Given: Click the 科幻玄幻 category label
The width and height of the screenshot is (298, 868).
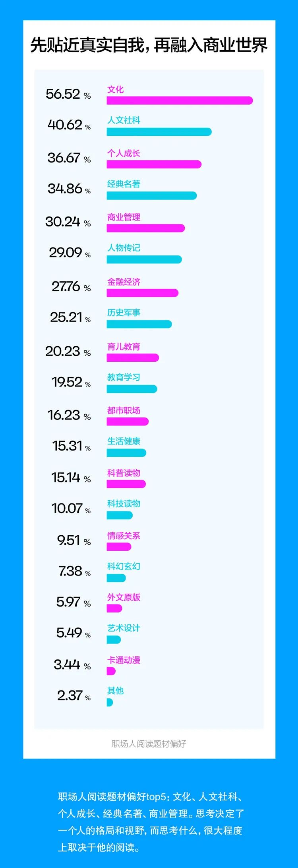Looking at the screenshot, I should tap(124, 566).
